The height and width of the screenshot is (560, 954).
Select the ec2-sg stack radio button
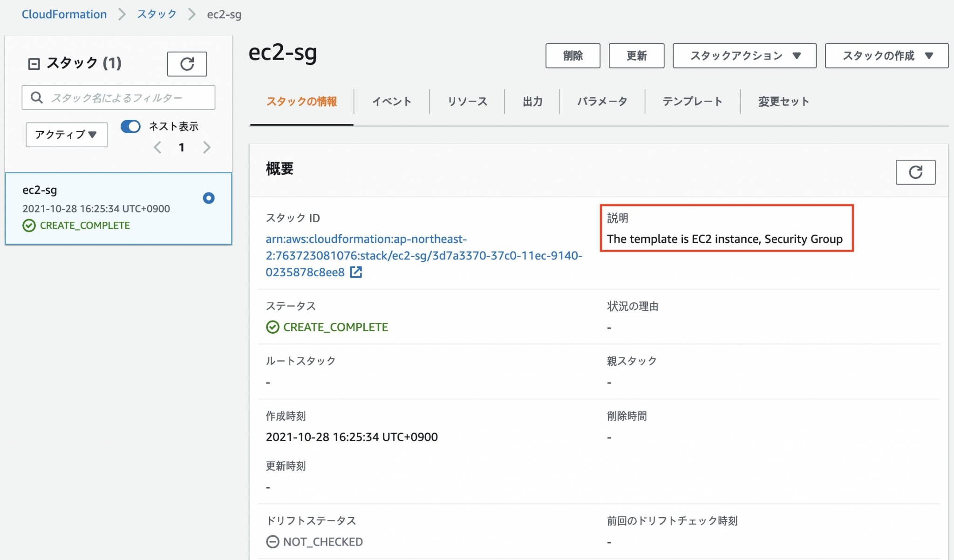208,198
